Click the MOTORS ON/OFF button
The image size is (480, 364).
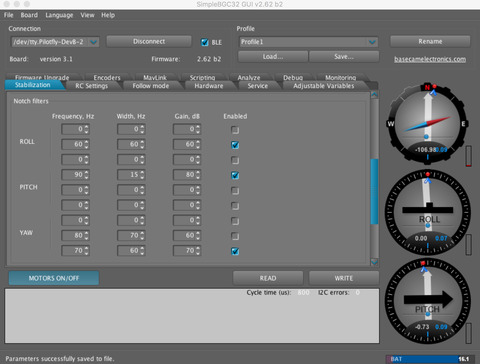click(54, 278)
